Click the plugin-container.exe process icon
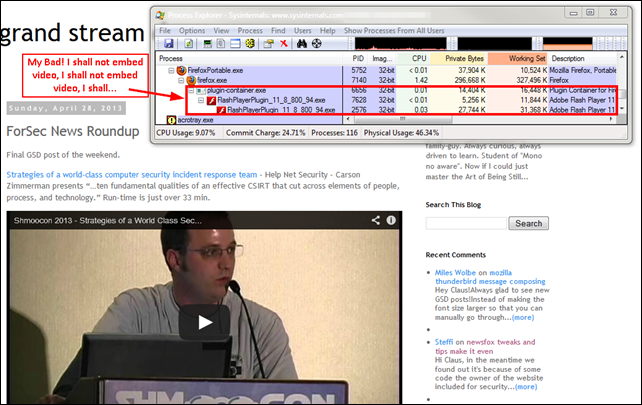The height and width of the screenshot is (405, 642). [201, 91]
